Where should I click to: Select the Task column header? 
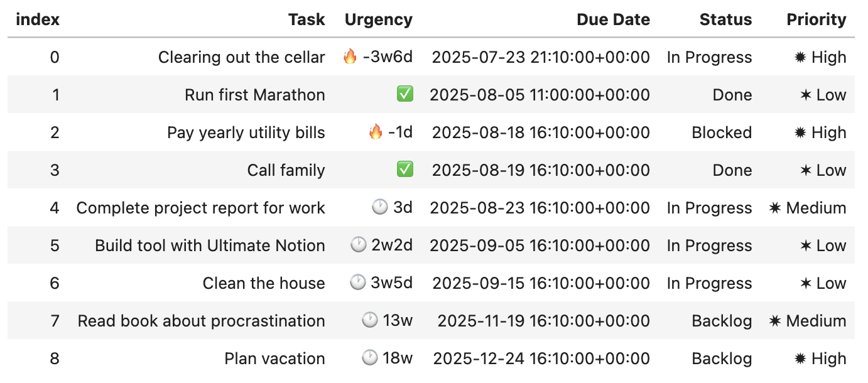(x=307, y=19)
